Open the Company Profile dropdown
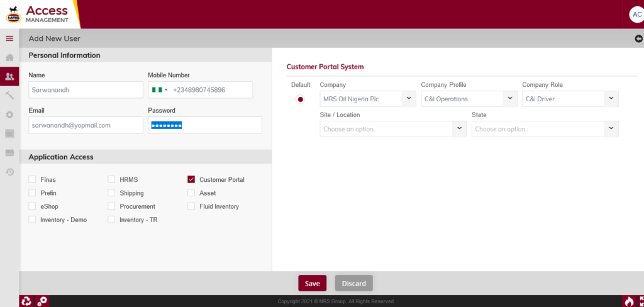The width and height of the screenshot is (644, 307). 469,99
